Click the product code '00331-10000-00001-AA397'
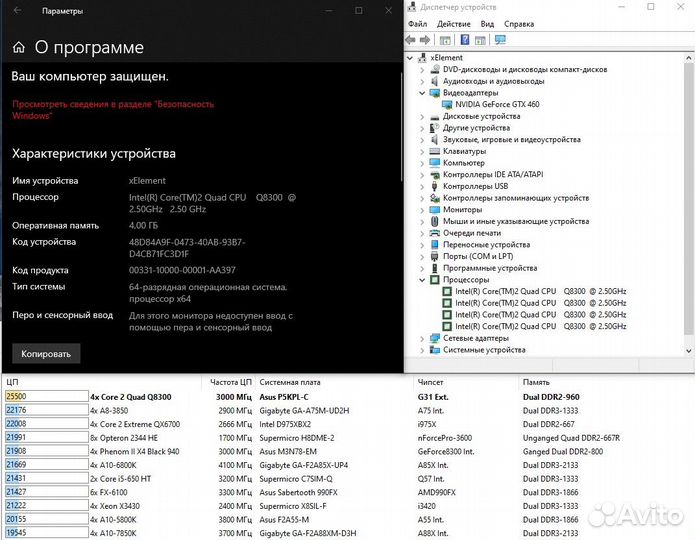This screenshot has height=540, width=695. 182,270
